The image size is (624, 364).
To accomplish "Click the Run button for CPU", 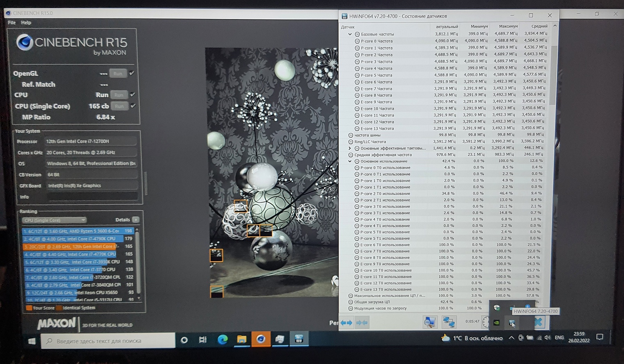I will (x=119, y=95).
